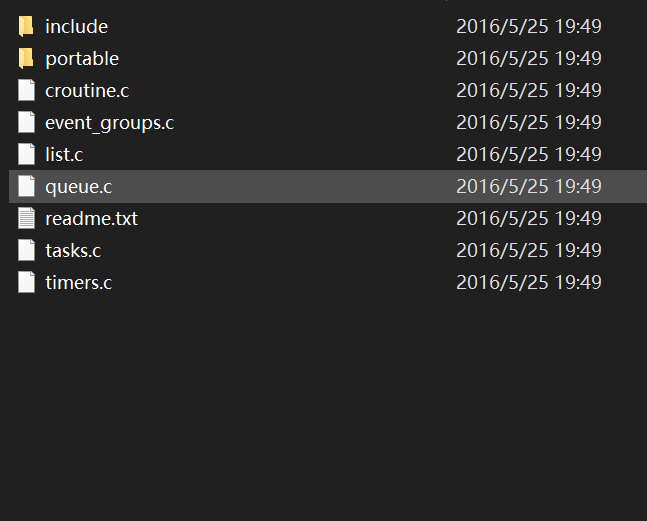The image size is (647, 521).
Task: Click the queue.c file icon
Action: (26, 187)
